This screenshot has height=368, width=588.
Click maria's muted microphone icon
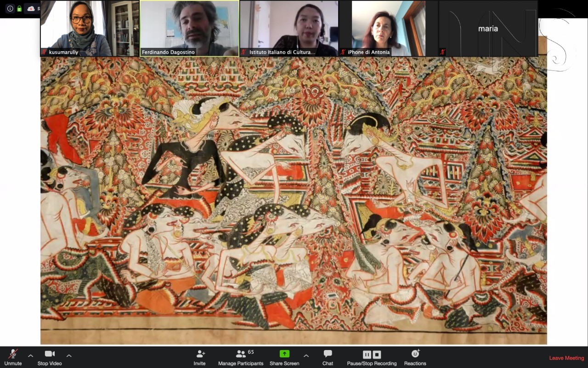coord(442,52)
